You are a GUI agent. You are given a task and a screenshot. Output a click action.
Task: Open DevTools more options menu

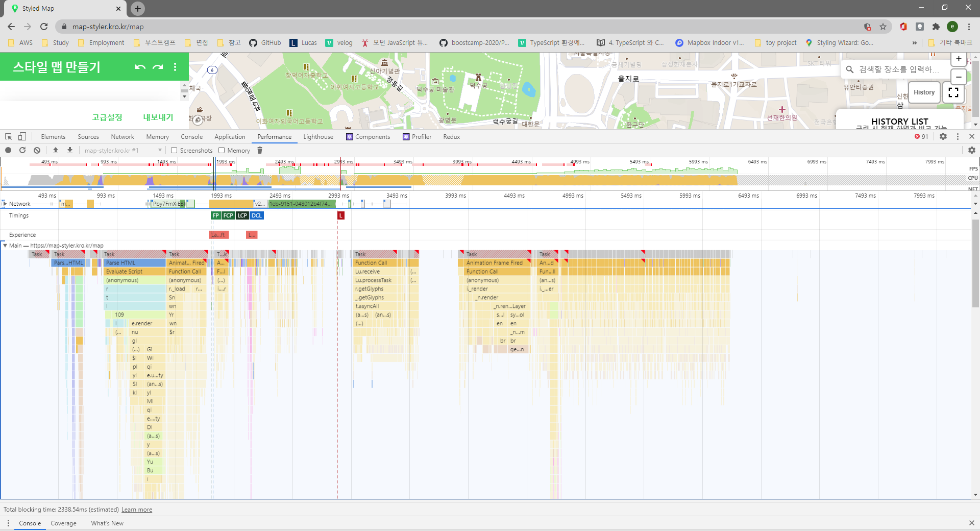(x=958, y=136)
